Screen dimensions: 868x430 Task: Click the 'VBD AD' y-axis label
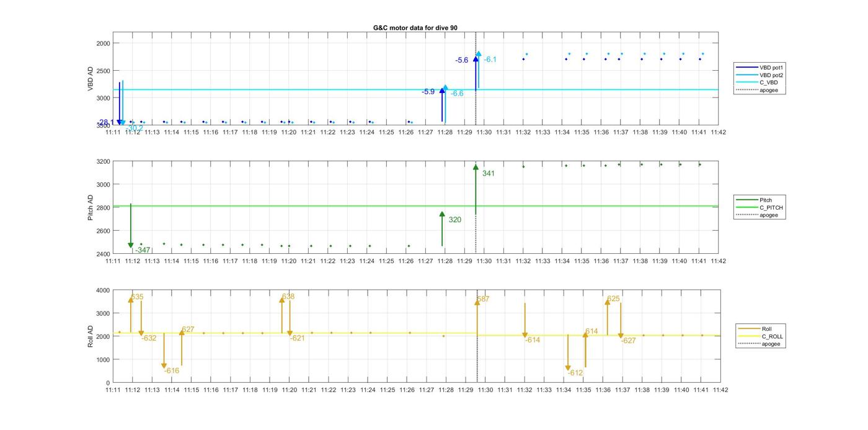click(x=91, y=78)
